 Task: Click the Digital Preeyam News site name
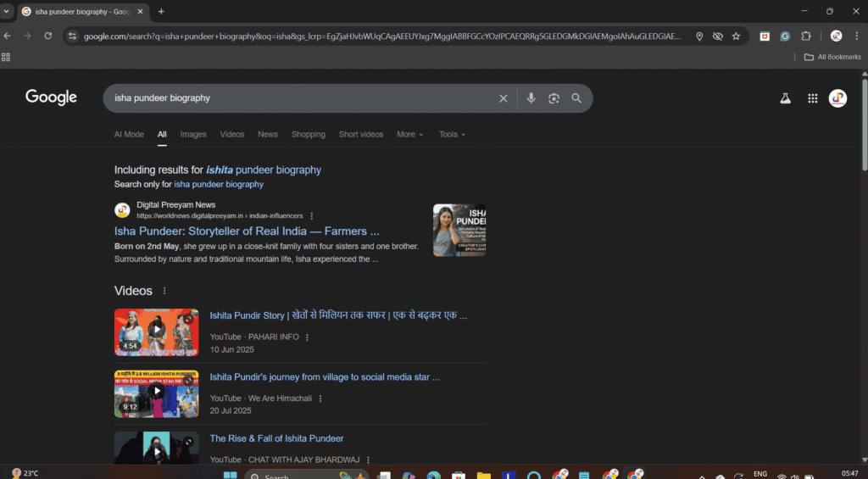[176, 205]
